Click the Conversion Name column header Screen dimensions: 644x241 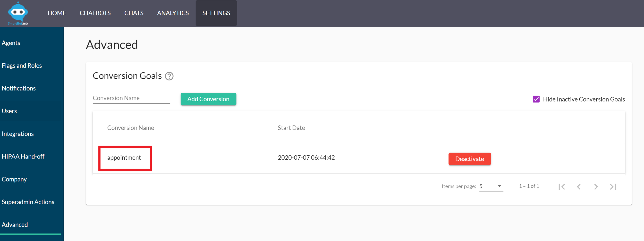[131, 128]
